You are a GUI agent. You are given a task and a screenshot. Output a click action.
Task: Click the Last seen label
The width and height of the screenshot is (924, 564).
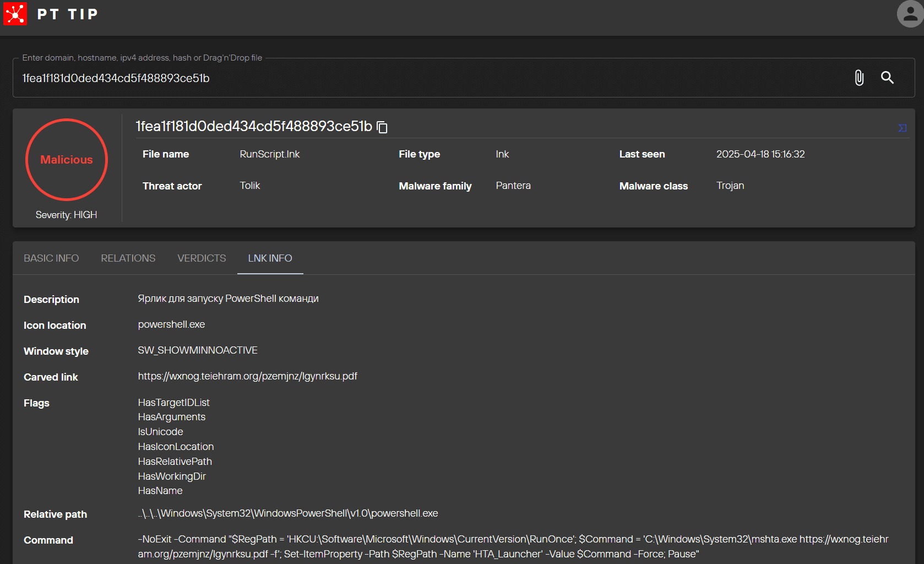pyautogui.click(x=642, y=154)
